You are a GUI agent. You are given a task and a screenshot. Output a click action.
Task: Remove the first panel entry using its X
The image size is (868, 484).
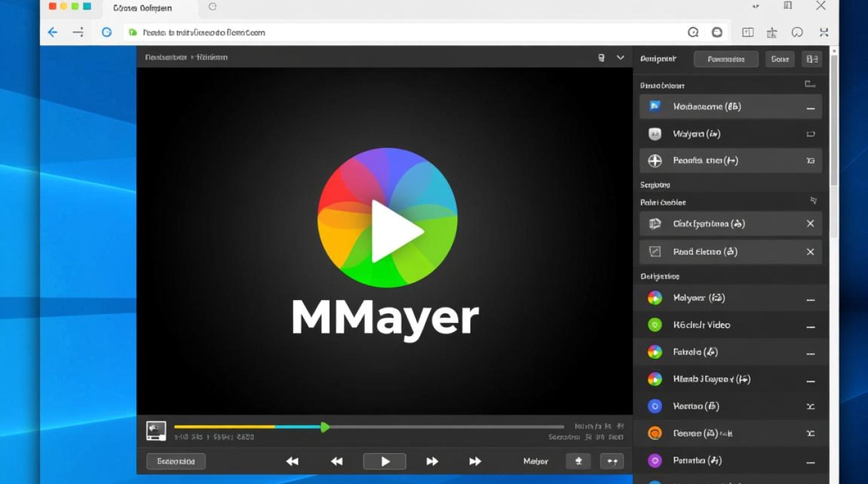coord(811,224)
